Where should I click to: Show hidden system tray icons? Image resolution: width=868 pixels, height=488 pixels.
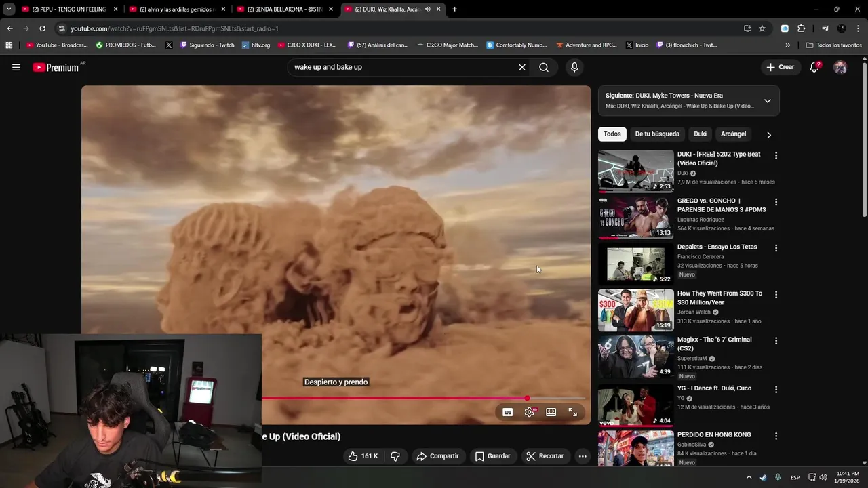749,477
